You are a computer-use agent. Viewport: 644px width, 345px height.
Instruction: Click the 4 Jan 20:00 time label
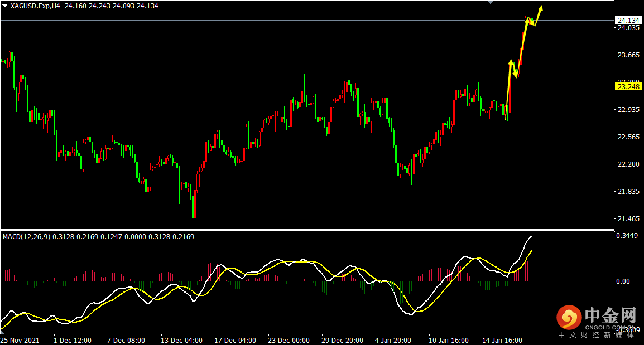(x=393, y=340)
